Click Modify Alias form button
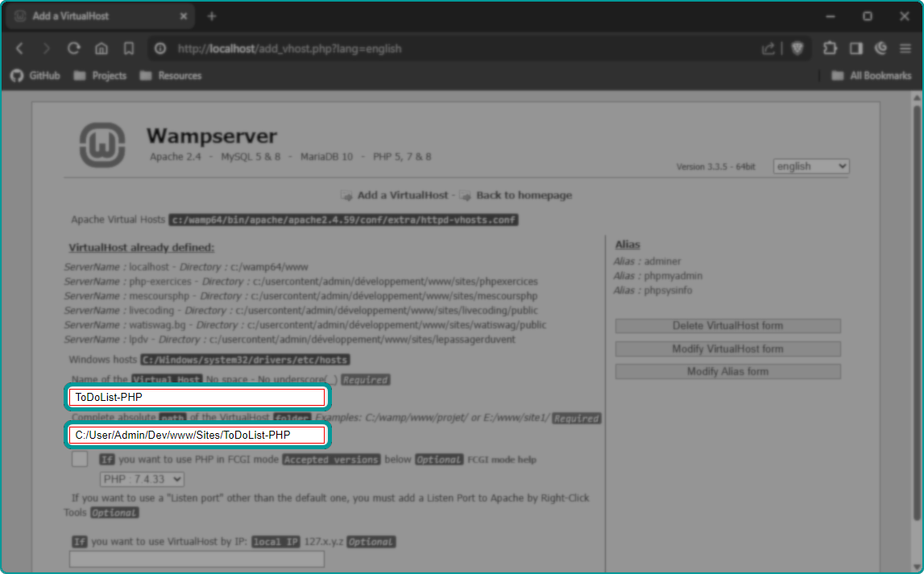Viewport: 924px width, 574px height. (727, 371)
